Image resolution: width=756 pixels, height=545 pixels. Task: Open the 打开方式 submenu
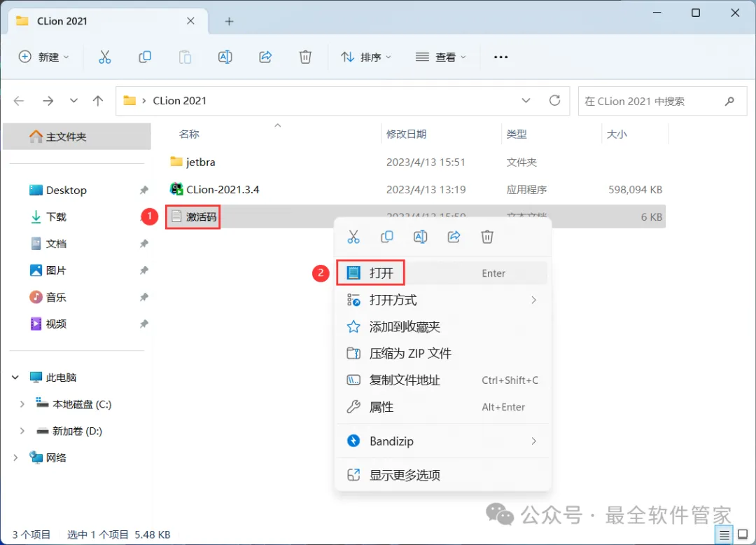click(x=442, y=300)
